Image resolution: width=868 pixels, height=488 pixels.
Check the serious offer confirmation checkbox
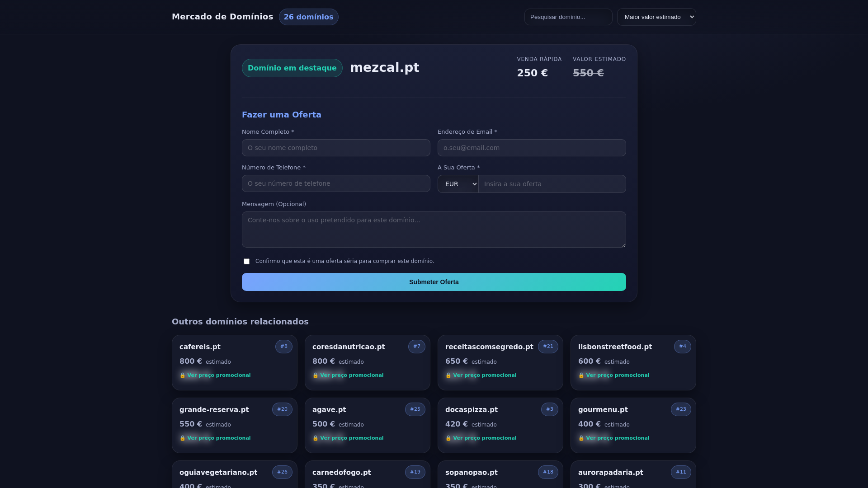click(246, 262)
